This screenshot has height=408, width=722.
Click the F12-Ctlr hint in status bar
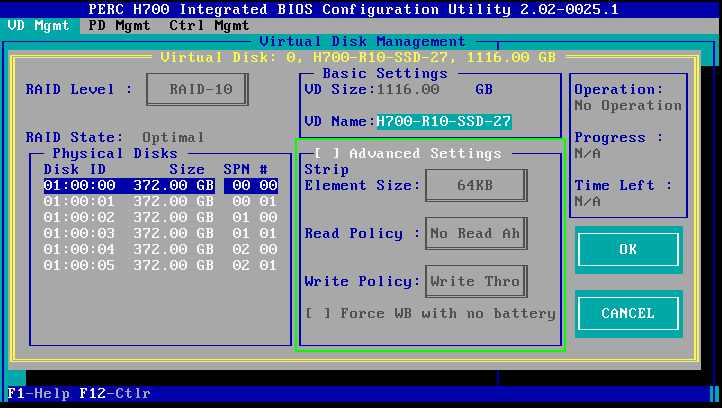[115, 394]
